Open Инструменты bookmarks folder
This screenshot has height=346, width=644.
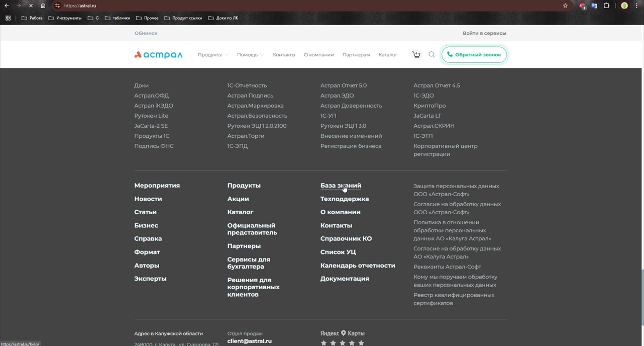pos(65,18)
